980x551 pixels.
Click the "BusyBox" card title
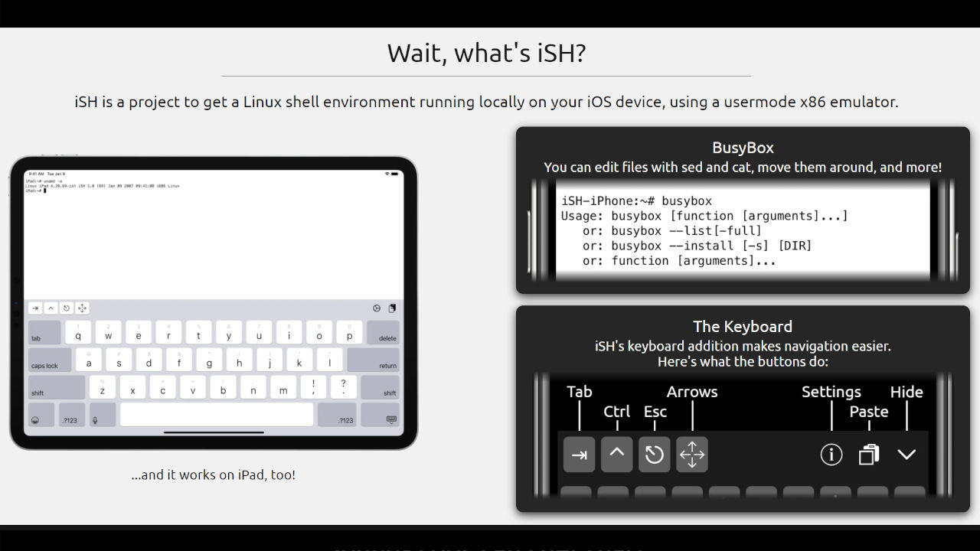[x=743, y=148]
